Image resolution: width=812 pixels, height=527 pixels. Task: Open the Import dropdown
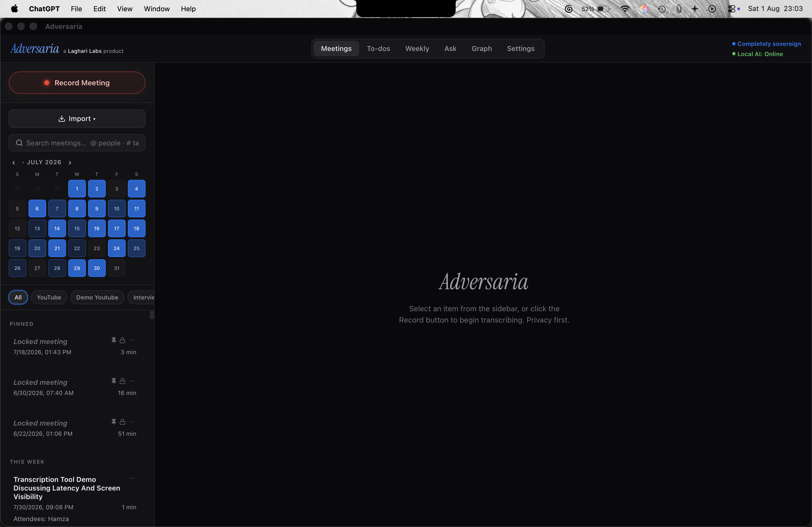point(77,119)
